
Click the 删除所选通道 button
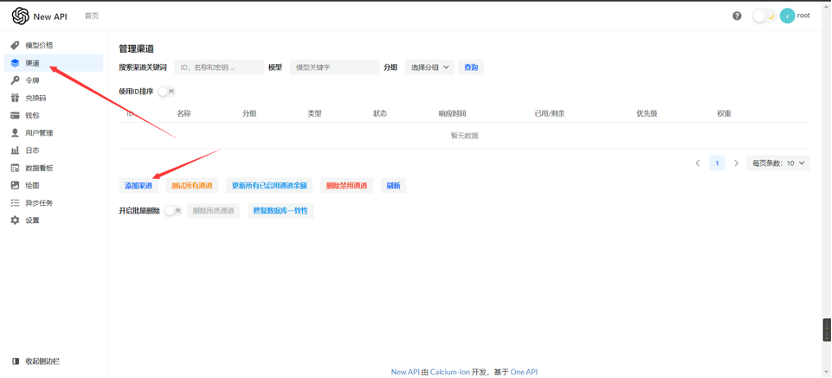[x=213, y=211]
